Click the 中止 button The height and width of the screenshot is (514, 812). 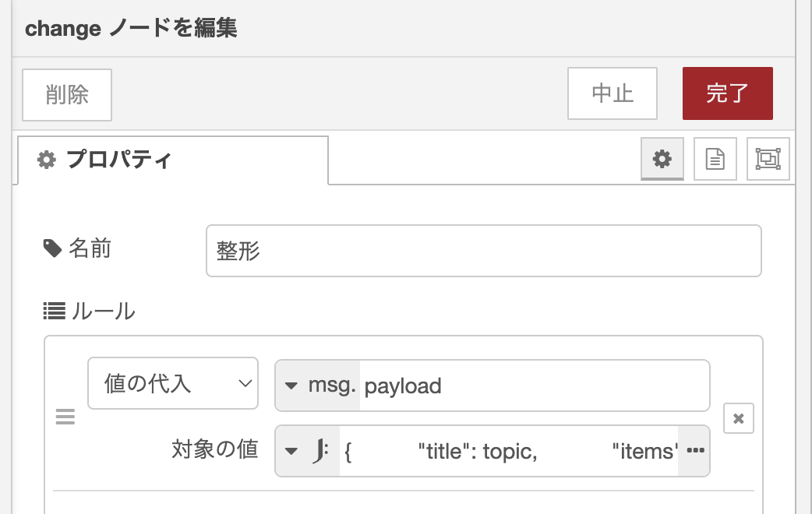click(612, 93)
